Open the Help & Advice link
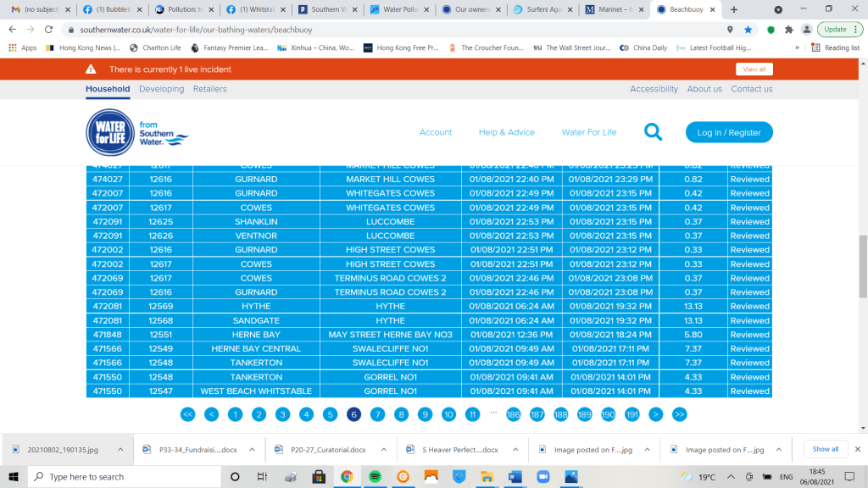Image resolution: width=868 pixels, height=488 pixels. point(507,132)
